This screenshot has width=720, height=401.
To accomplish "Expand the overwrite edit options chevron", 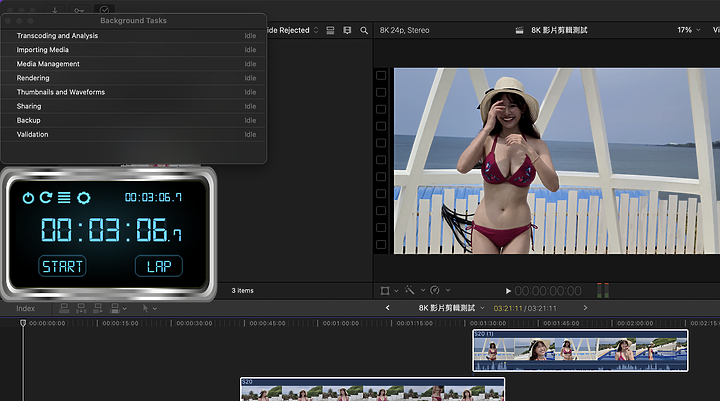I will click(x=124, y=309).
